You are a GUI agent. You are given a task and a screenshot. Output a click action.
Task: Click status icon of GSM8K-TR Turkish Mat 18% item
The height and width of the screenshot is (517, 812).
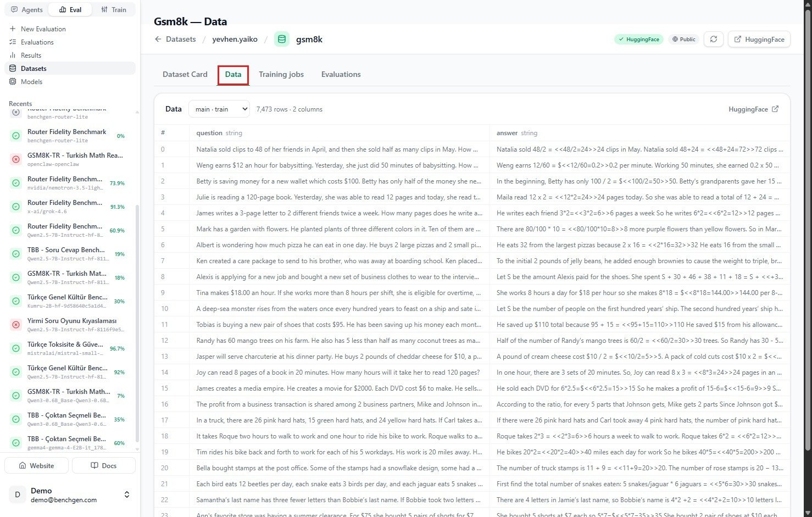[x=16, y=277]
